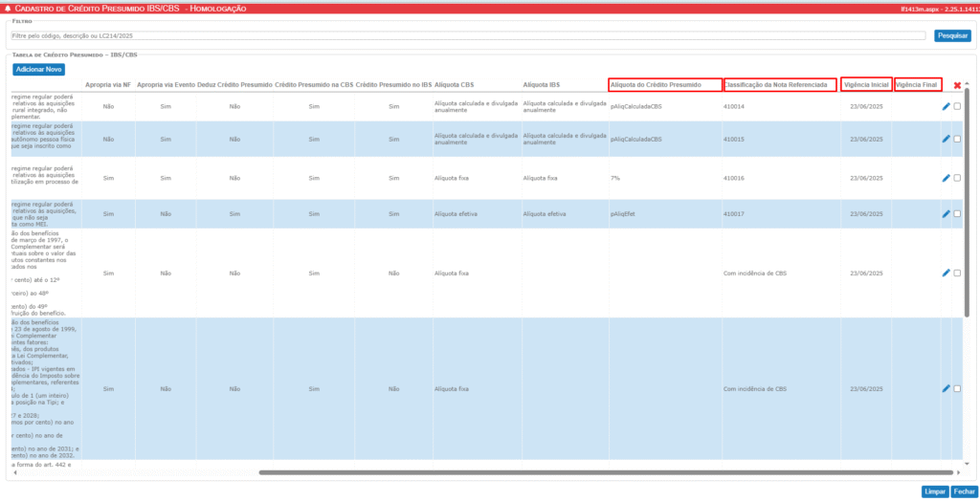Image resolution: width=980 pixels, height=502 pixels.
Task: Edit the last visible 'Com incidência de CBS' row
Action: point(946,388)
